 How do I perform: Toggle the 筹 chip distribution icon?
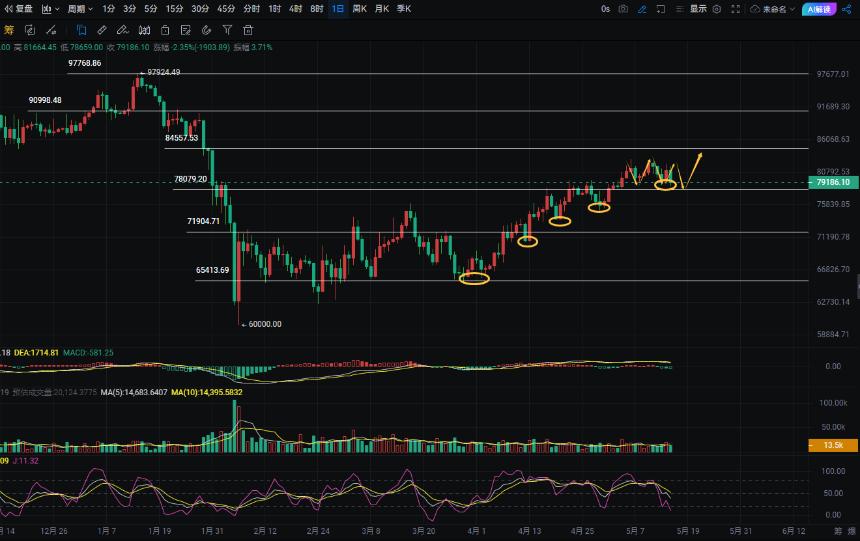pyautogui.click(x=9, y=30)
